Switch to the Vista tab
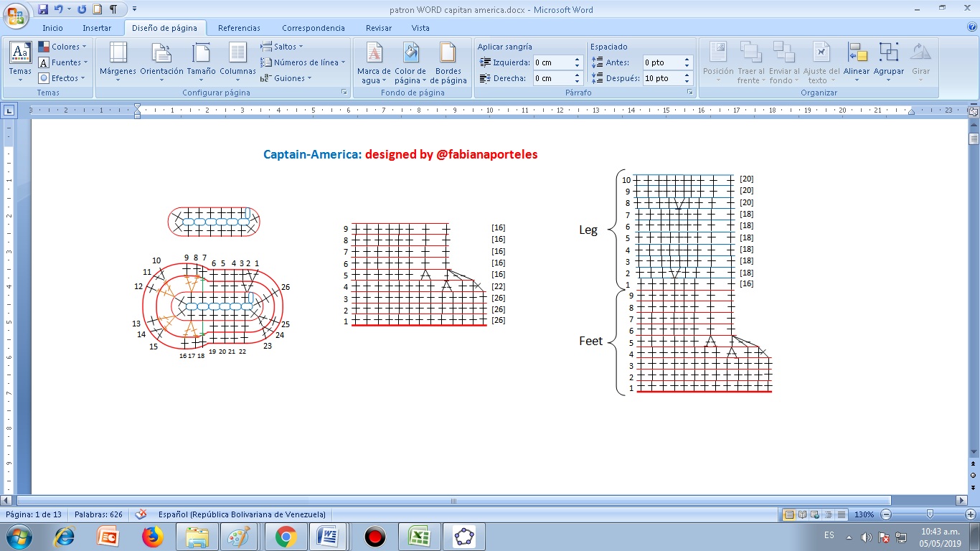The height and width of the screenshot is (551, 980). (420, 28)
